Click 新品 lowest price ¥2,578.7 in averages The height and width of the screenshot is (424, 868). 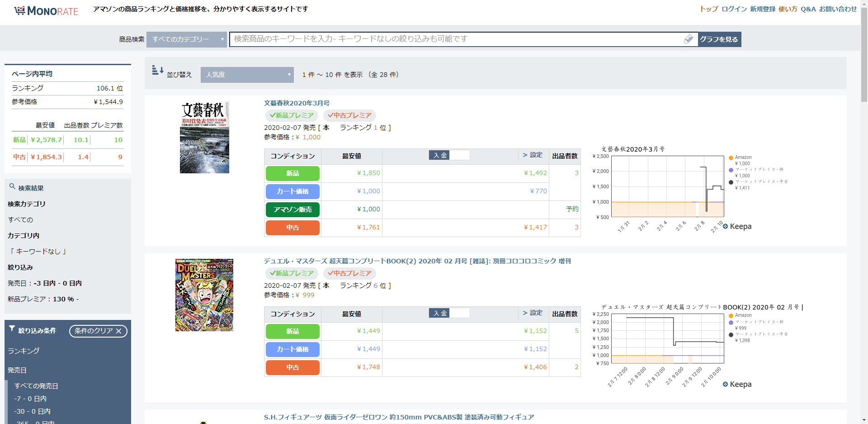(46, 140)
